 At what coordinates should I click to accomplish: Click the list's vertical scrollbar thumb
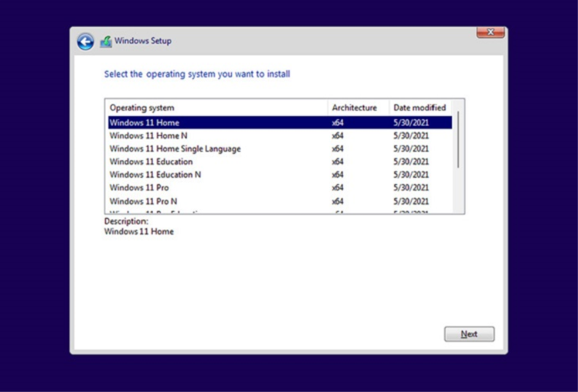pyautogui.click(x=458, y=140)
